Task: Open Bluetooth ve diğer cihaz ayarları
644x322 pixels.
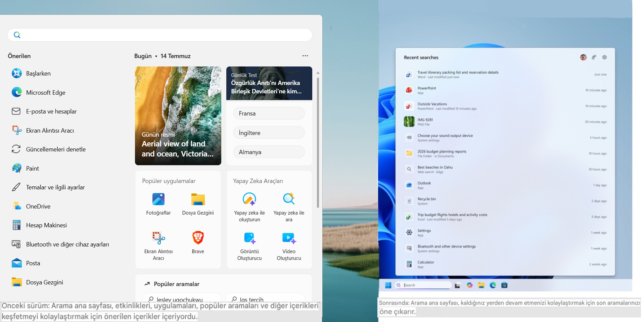Action: (x=60, y=244)
